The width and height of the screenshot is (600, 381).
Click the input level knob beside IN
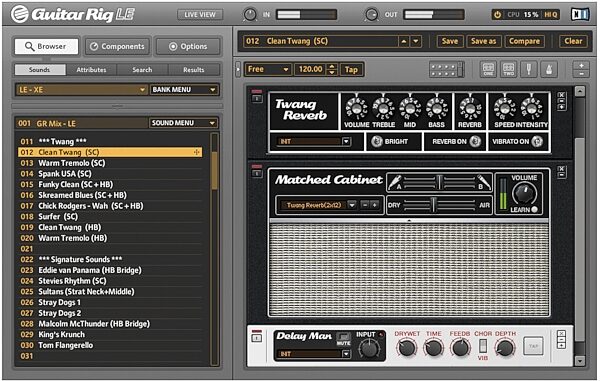250,15
